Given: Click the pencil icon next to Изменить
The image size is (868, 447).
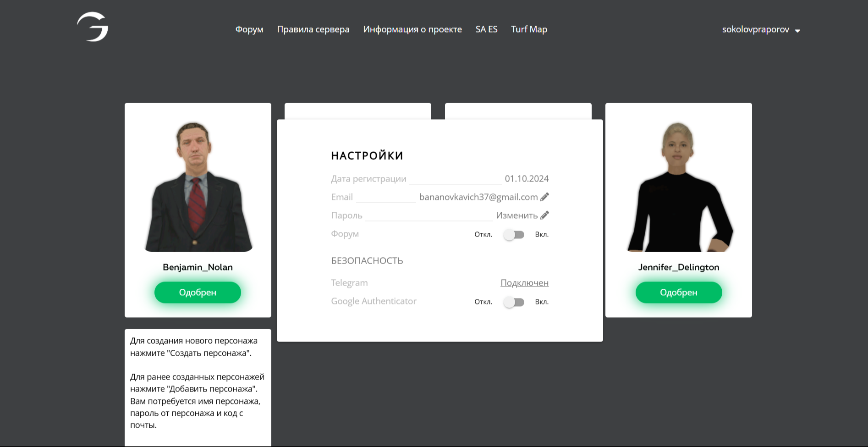Looking at the screenshot, I should 544,215.
